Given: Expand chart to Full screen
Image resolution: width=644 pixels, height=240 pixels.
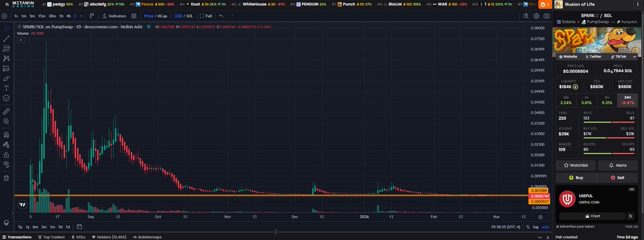Looking at the screenshot, I should [x=206, y=16].
